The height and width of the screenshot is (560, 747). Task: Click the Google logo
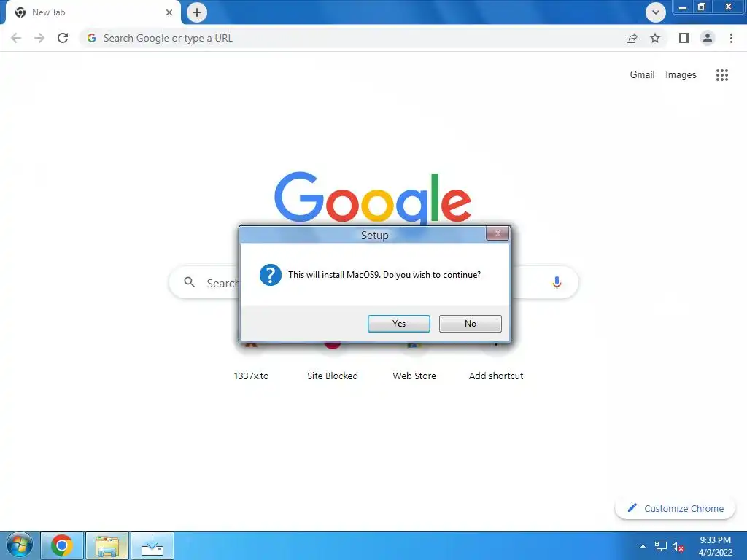point(373,198)
